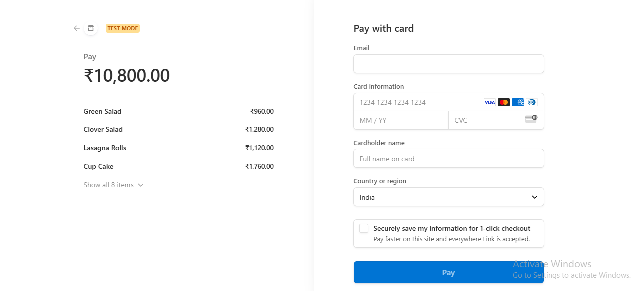This screenshot has width=644, height=291.
Task: Select the Mastercard brand icon
Action: [x=503, y=102]
